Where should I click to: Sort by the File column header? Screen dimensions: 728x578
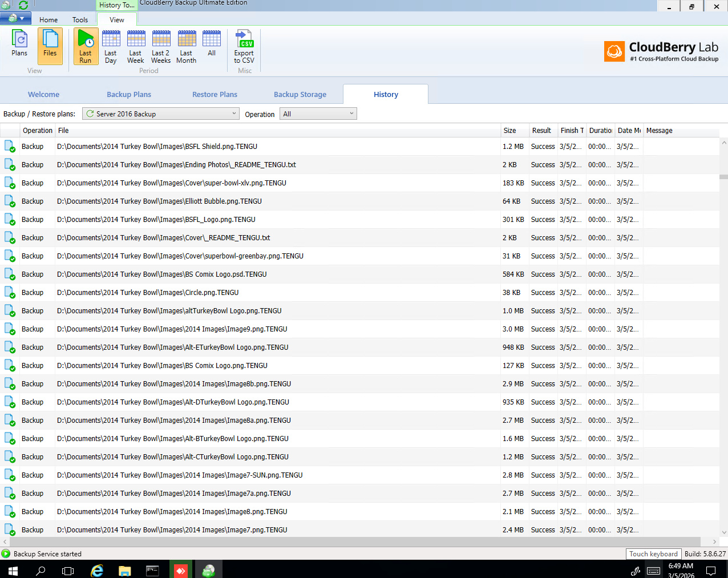pos(278,131)
